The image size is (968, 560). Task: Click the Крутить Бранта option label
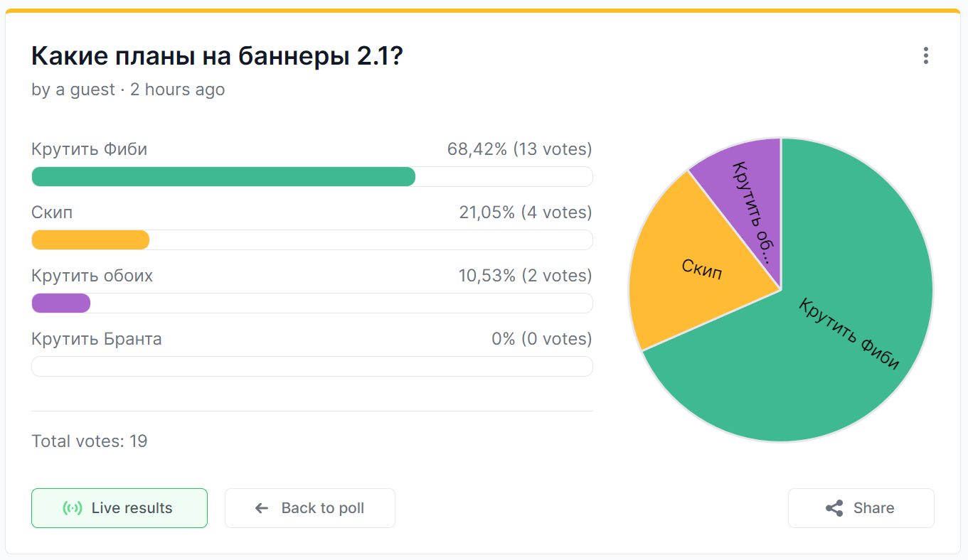(x=97, y=339)
